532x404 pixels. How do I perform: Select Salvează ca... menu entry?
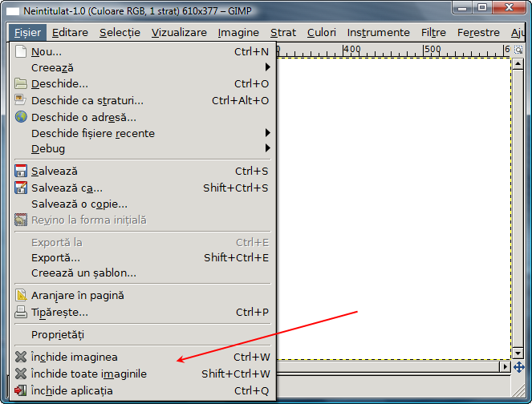pyautogui.click(x=67, y=188)
